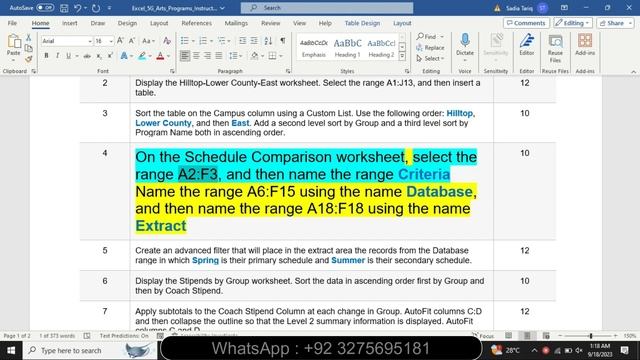Toggle Strikethrough formatting
The height and width of the screenshot is (360, 640).
pos(87,56)
